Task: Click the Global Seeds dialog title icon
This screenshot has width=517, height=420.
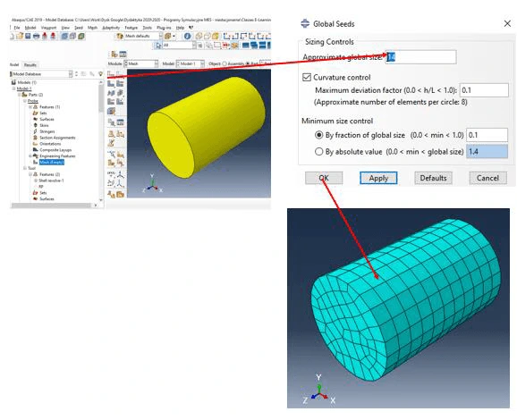Action: (x=305, y=24)
